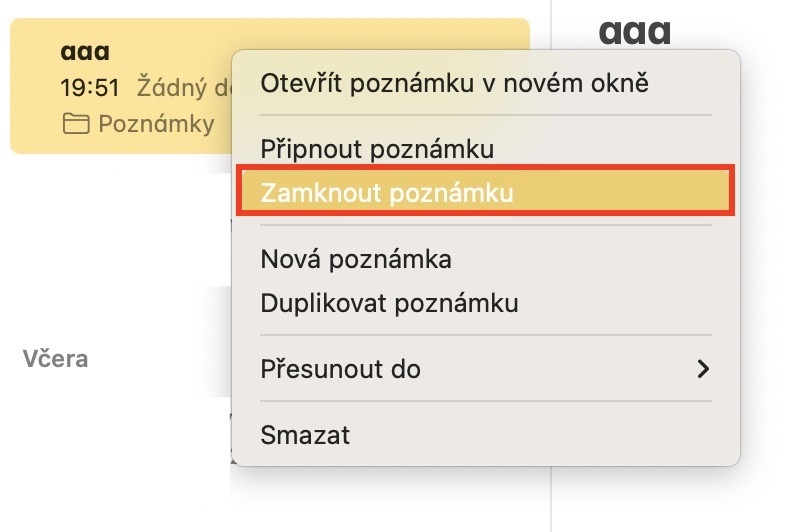Click the yellow note card's left margin
Viewport: 810px width, 532px height.
30,88
